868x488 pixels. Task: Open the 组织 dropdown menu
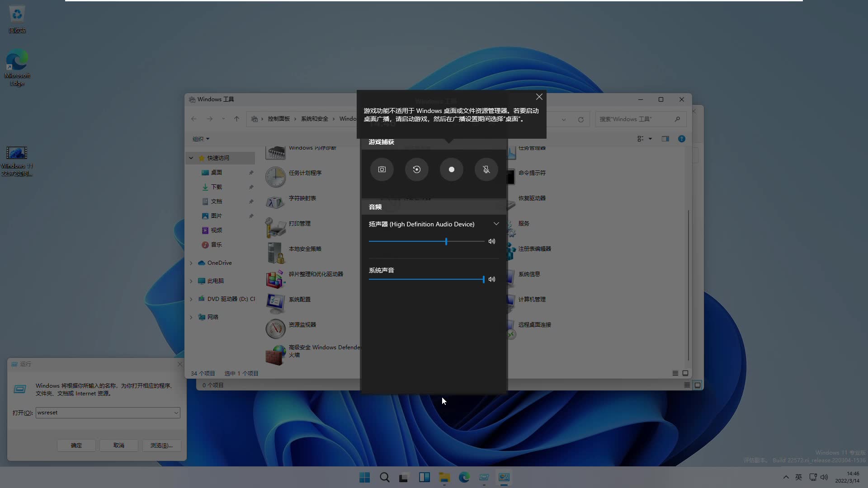[201, 139]
